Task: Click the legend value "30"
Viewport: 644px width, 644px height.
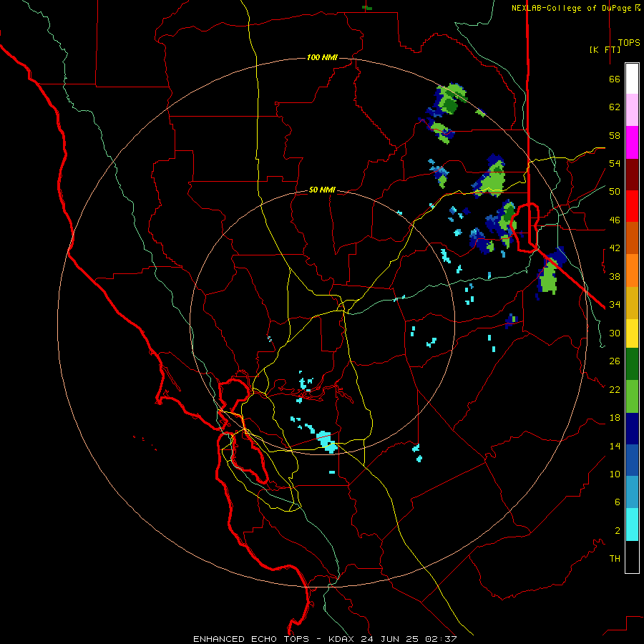Action: coord(615,333)
